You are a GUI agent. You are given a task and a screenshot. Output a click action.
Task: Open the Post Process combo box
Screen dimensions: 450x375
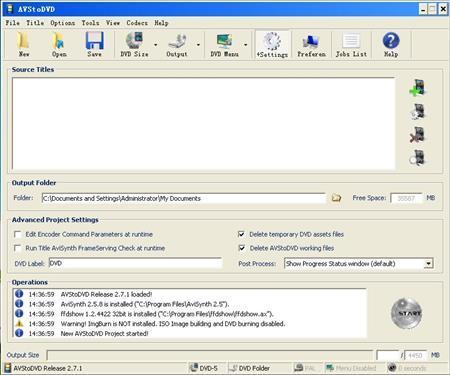359,263
